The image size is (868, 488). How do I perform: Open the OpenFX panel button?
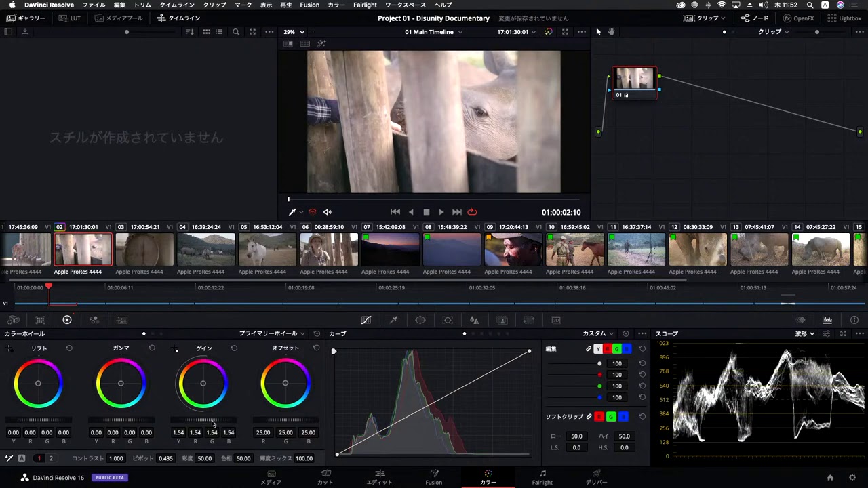798,18
